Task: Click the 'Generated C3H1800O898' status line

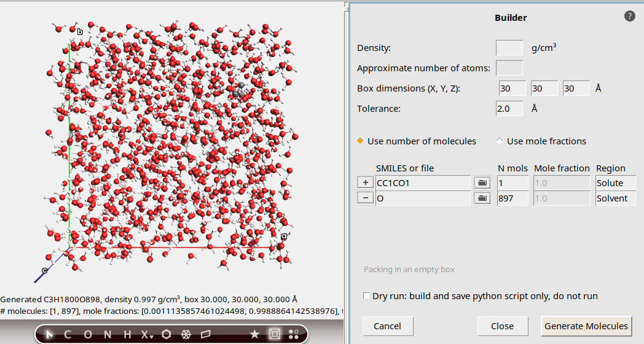Action: 149,299
